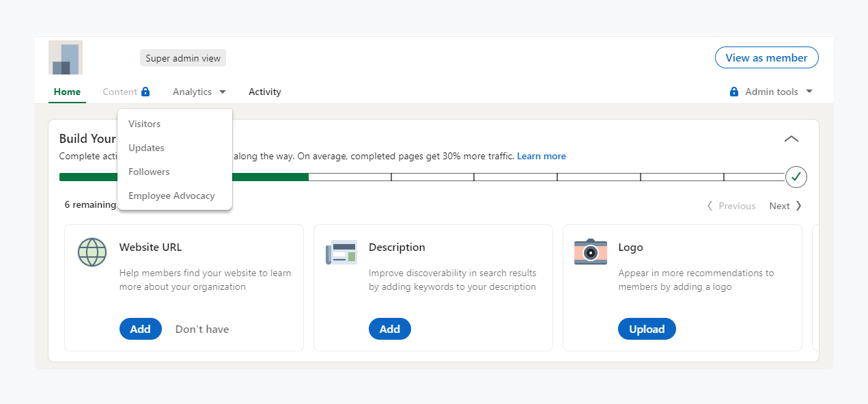Screen dimensions: 868x404
Task: Click the globe icon for Website URL
Action: click(x=92, y=252)
